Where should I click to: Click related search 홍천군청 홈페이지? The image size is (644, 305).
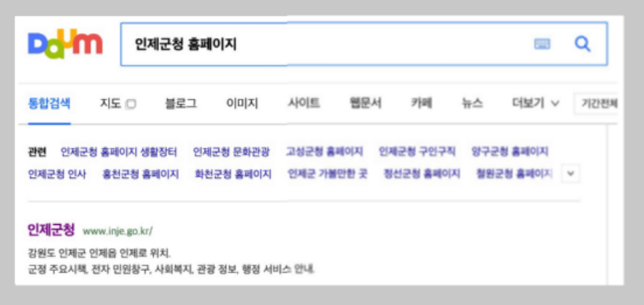point(140,174)
